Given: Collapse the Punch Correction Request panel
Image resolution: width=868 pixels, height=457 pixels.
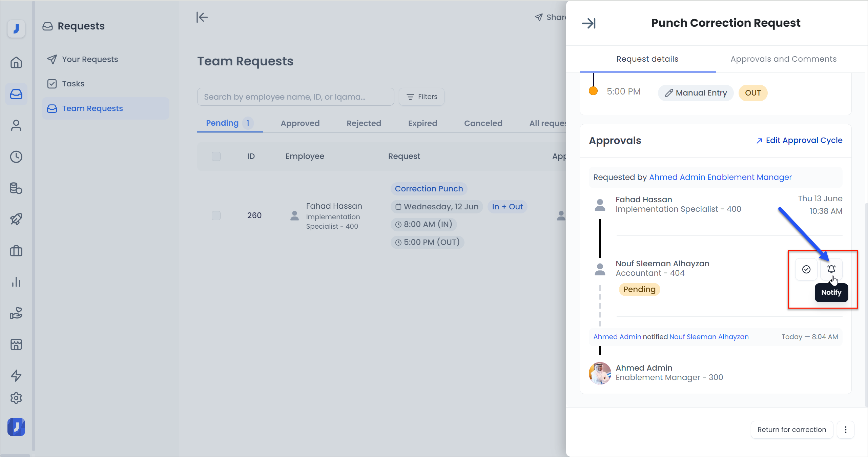Looking at the screenshot, I should point(589,23).
